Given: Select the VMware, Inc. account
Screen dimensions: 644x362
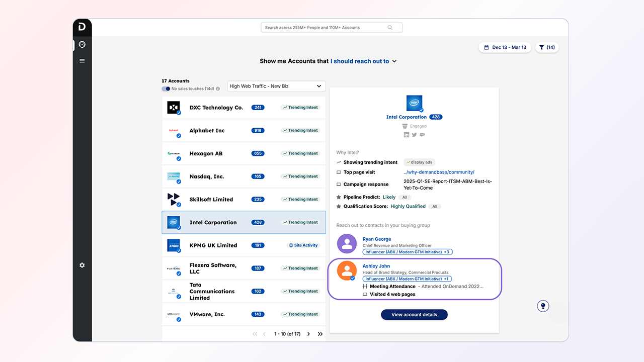Looking at the screenshot, I should pos(244,314).
